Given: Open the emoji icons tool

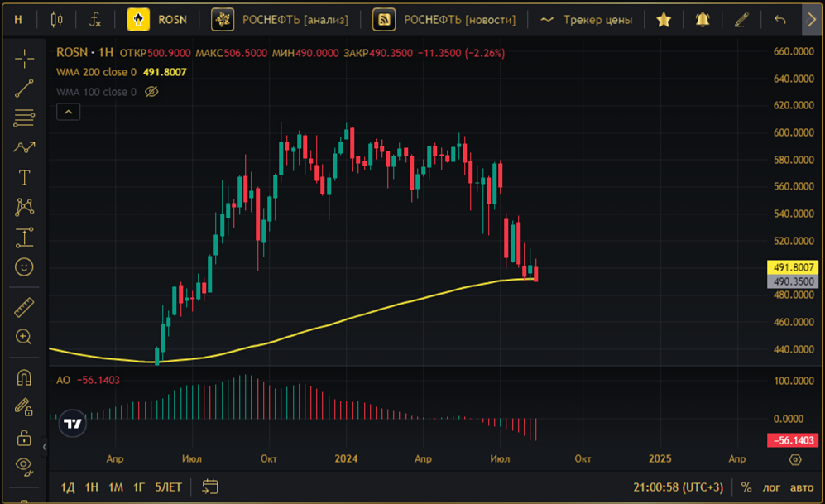Looking at the screenshot, I should click(24, 267).
